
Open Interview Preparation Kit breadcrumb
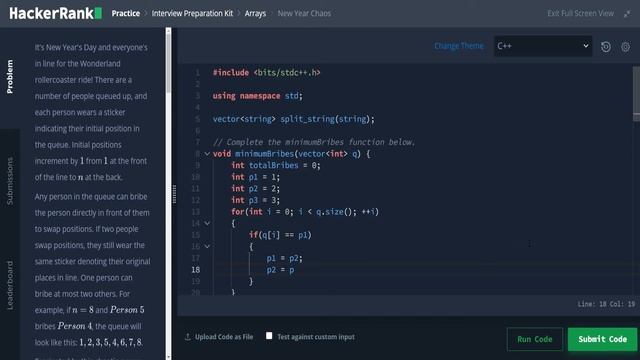192,13
